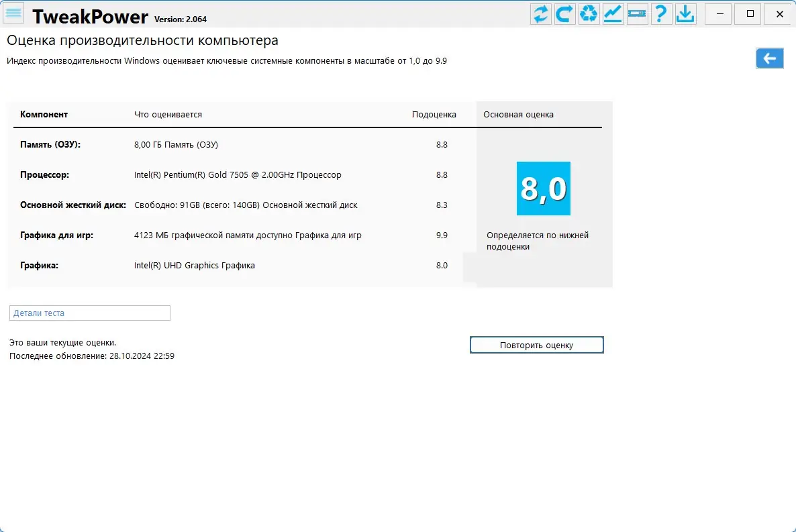Select the Процессор row label
The height and width of the screenshot is (532, 796).
[45, 174]
